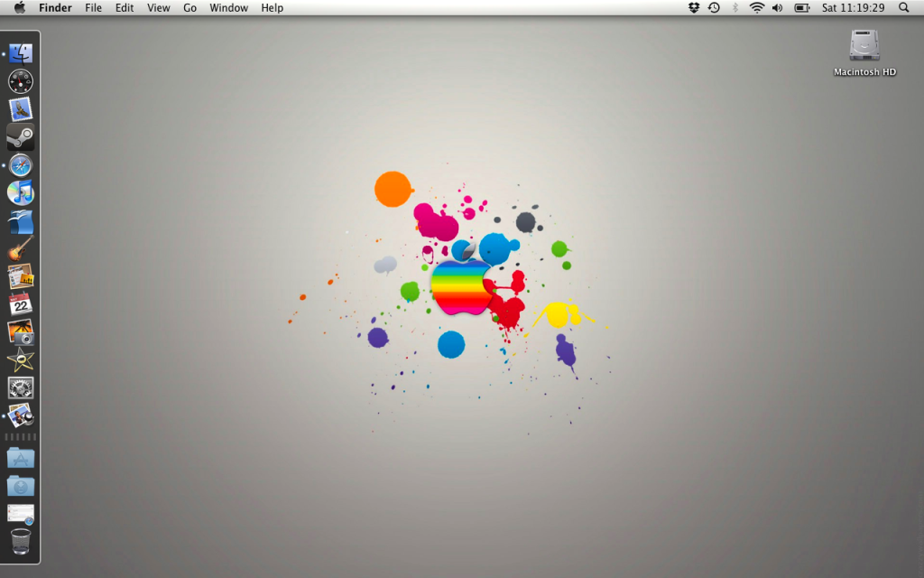Open the Trash in the dock
This screenshot has height=578, width=924.
tap(21, 542)
